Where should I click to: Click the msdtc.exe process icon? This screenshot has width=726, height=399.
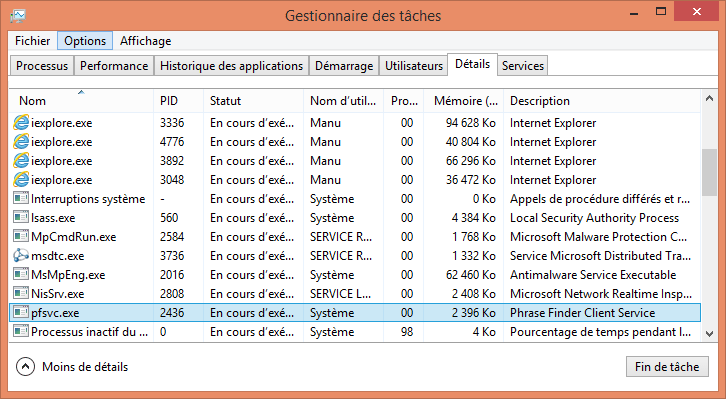tap(21, 256)
